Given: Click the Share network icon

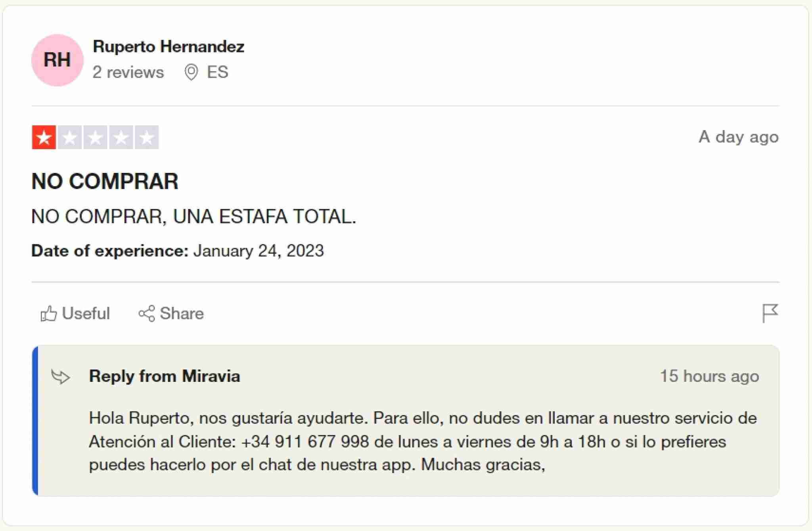Looking at the screenshot, I should point(147,314).
